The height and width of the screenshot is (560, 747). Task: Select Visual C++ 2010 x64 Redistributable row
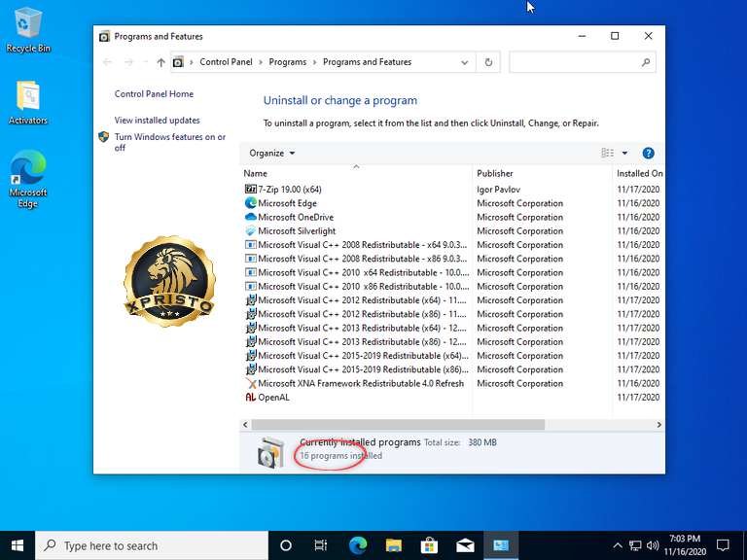point(451,272)
